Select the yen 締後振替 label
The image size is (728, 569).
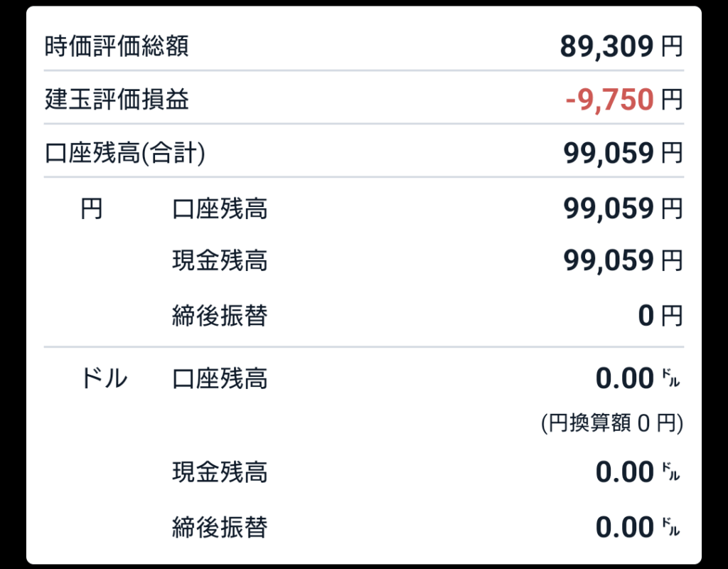point(220,316)
